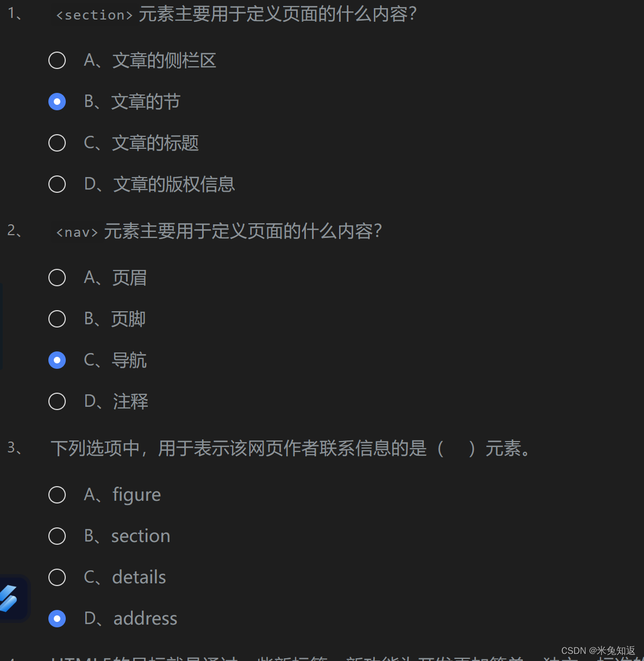Select the figure option in question 3

tap(57, 495)
